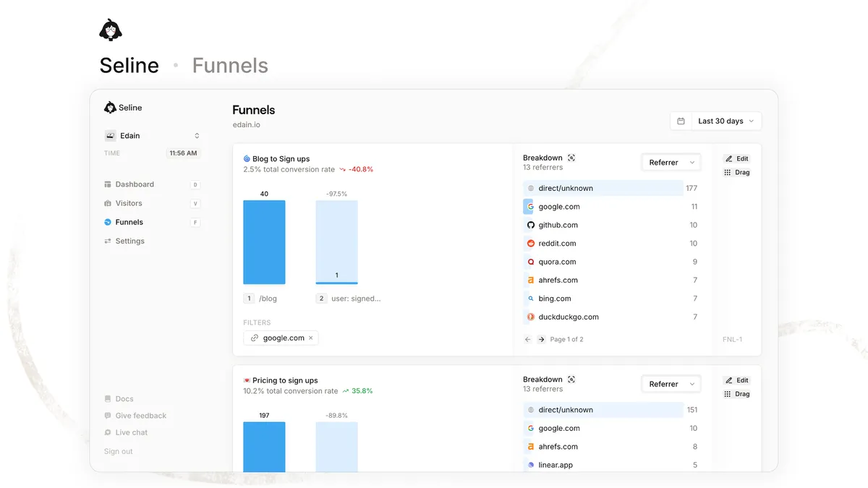The width and height of the screenshot is (868, 488).
Task: Go to the previous referrers page
Action: pos(528,339)
